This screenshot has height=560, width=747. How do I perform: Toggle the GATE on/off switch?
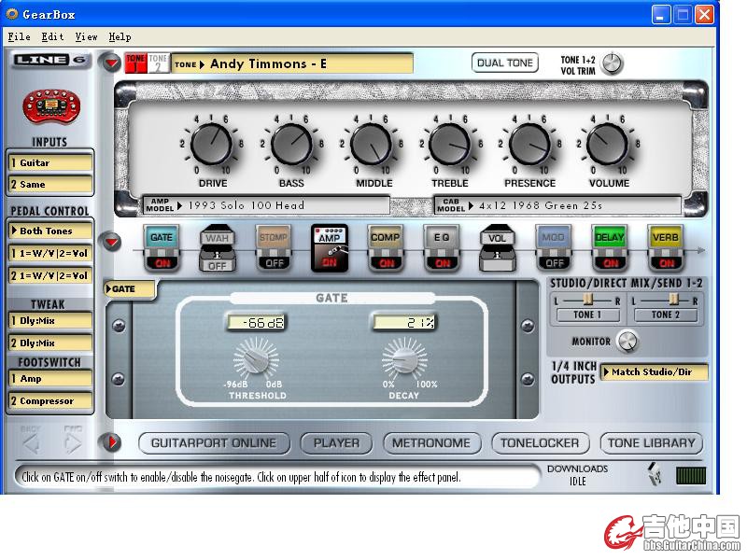pyautogui.click(x=162, y=263)
